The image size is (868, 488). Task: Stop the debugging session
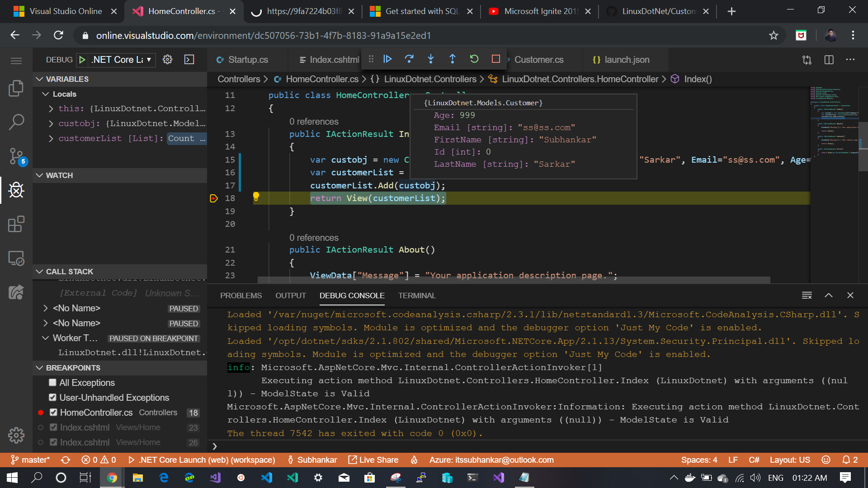pos(495,59)
